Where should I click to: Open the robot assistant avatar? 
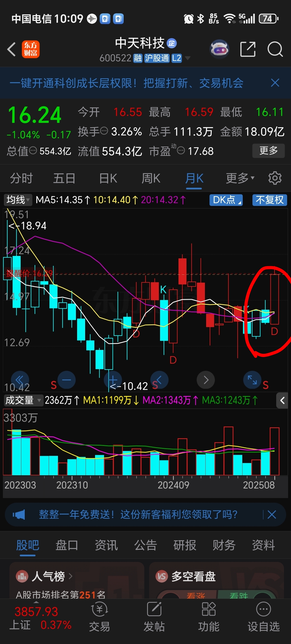(x=219, y=49)
